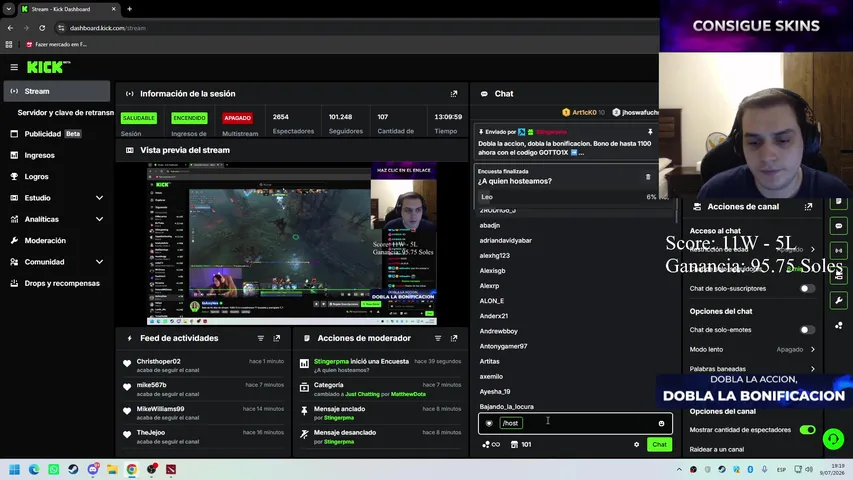Toggle Chat de solo-suscriptores switch
Viewport: 853px width, 480px height.
click(x=807, y=288)
